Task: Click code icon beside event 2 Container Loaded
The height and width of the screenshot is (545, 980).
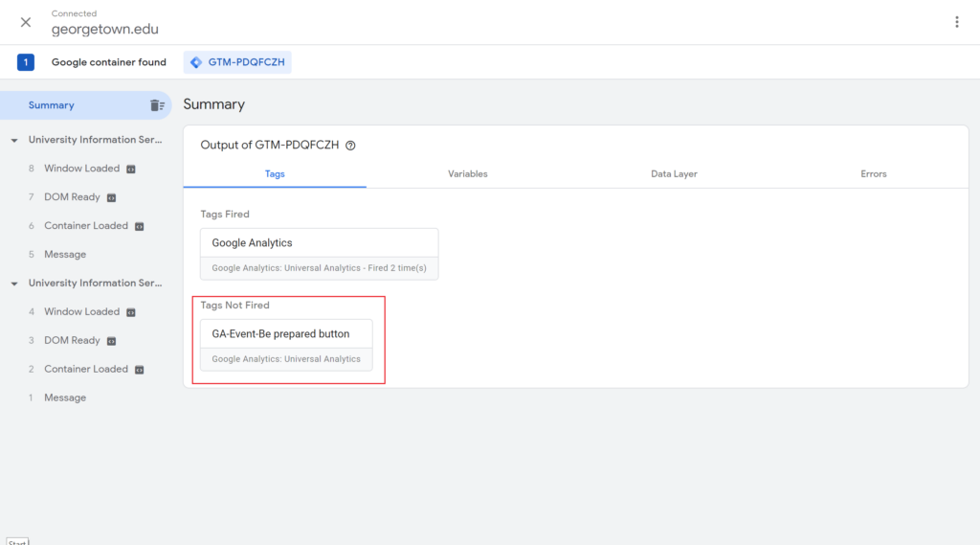Action: pyautogui.click(x=140, y=370)
